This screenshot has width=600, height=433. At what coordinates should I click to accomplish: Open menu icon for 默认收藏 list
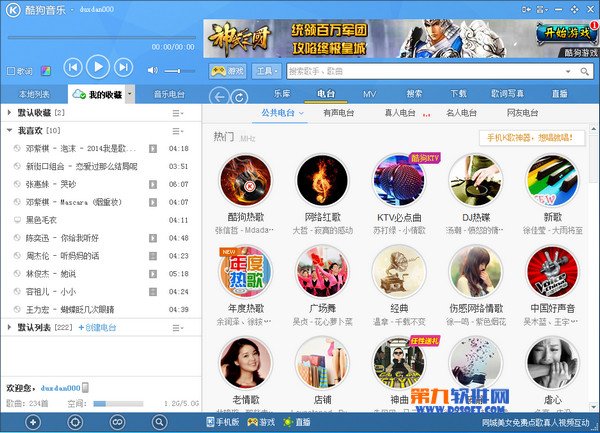click(177, 113)
